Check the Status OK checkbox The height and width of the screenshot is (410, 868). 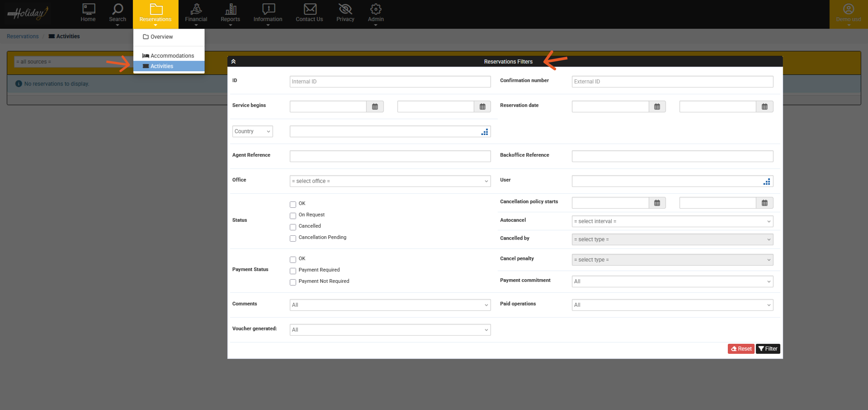[x=293, y=205]
